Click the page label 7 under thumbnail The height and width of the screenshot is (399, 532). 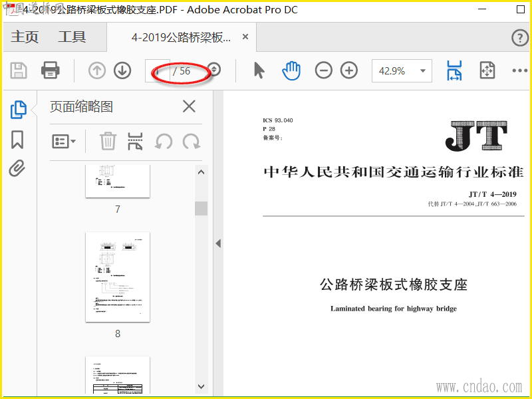(x=118, y=209)
